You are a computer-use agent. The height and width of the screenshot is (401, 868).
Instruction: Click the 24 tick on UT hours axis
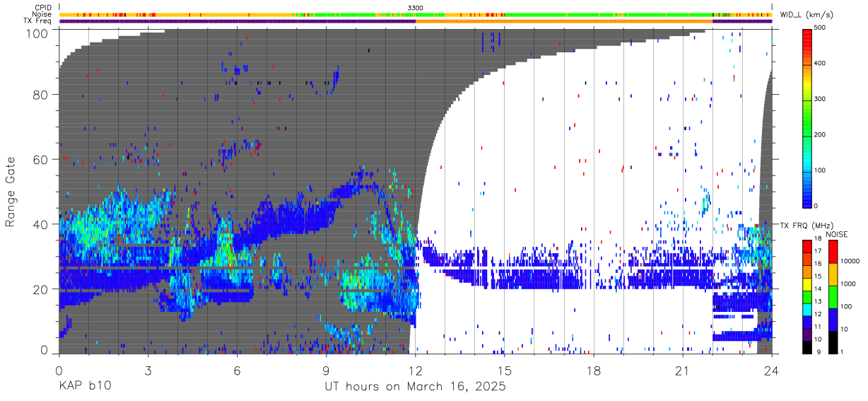pyautogui.click(x=772, y=370)
